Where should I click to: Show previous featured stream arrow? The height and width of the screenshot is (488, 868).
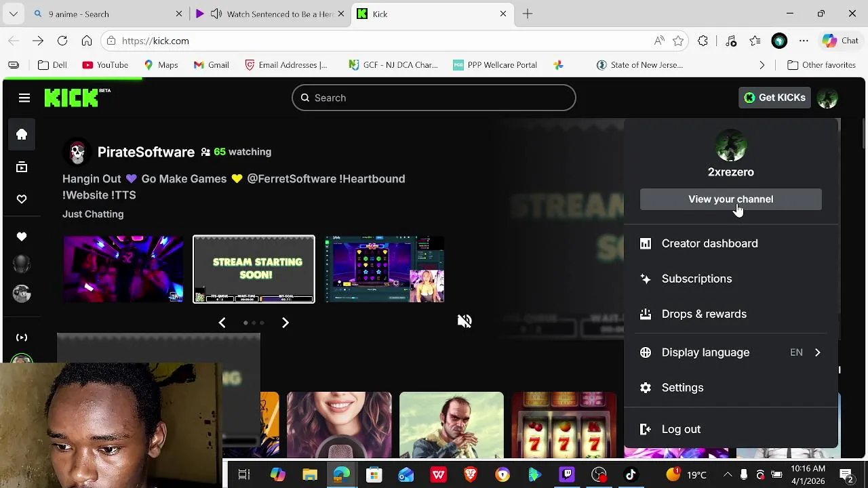pyautogui.click(x=222, y=323)
